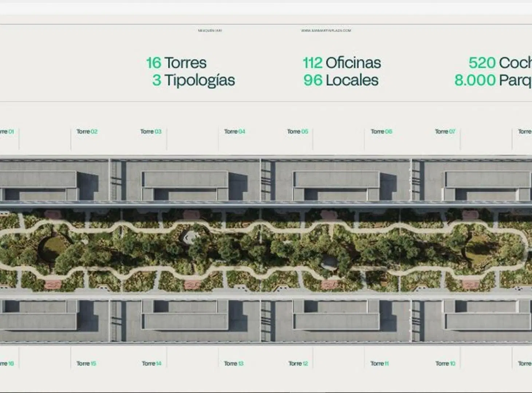Click the '112 Oficinas' statistic
This screenshot has height=393, width=532.
tap(342, 63)
